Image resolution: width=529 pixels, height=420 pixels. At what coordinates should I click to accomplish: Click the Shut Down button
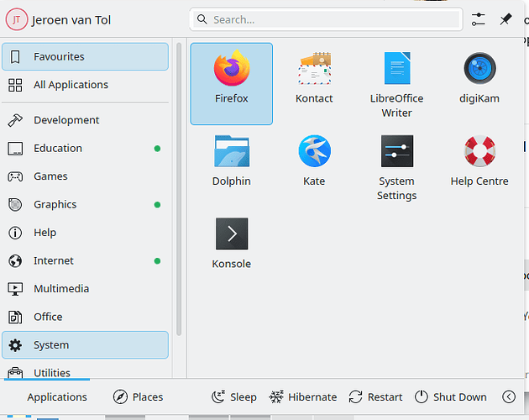(451, 396)
